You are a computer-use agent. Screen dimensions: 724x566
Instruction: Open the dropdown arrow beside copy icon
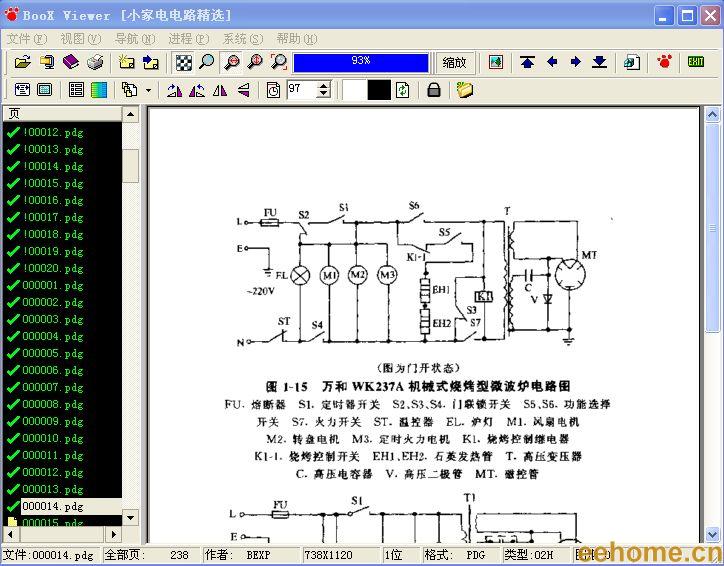coord(148,90)
